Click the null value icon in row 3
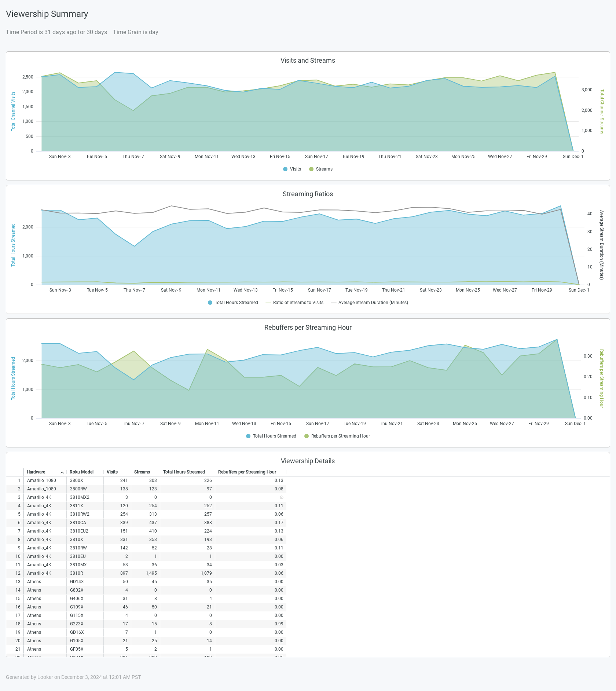The height and width of the screenshot is (691, 616). pyautogui.click(x=282, y=497)
